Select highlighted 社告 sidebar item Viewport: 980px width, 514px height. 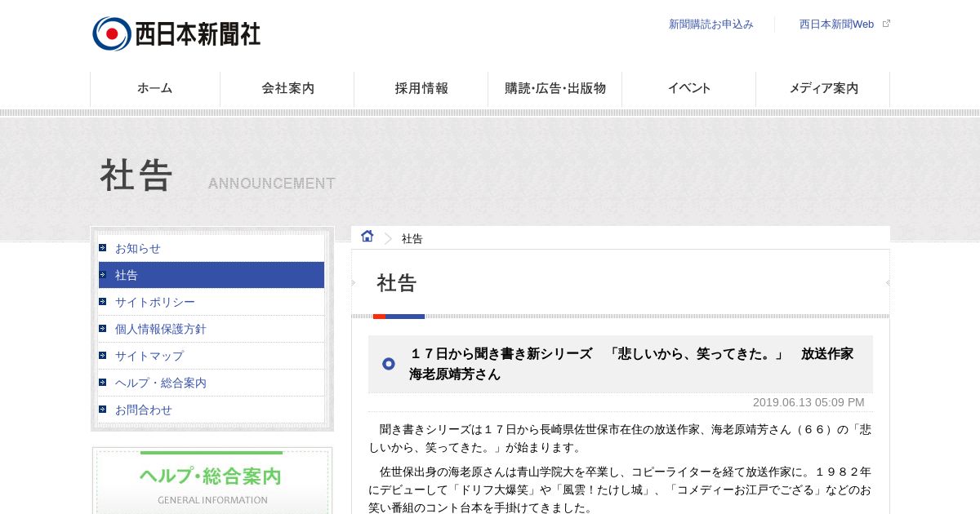[212, 275]
